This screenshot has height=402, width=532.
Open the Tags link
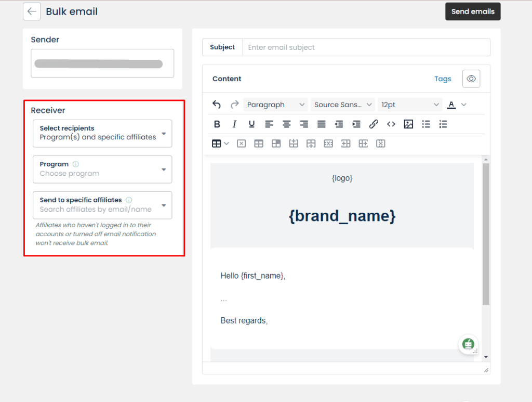click(x=443, y=79)
